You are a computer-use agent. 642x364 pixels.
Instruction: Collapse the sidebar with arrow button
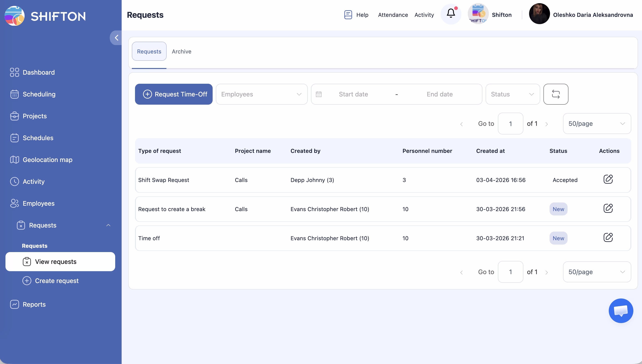coord(116,38)
